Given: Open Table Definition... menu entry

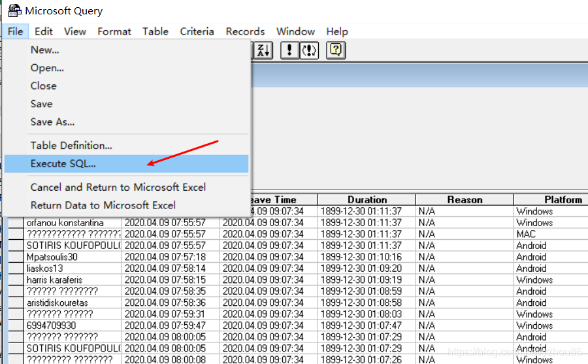Looking at the screenshot, I should click(126, 146).
